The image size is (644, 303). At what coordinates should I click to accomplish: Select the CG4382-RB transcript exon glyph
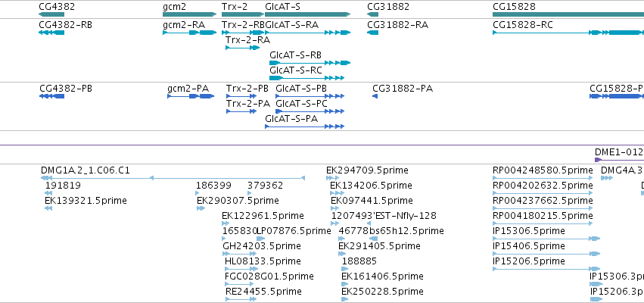pyautogui.click(x=51, y=33)
